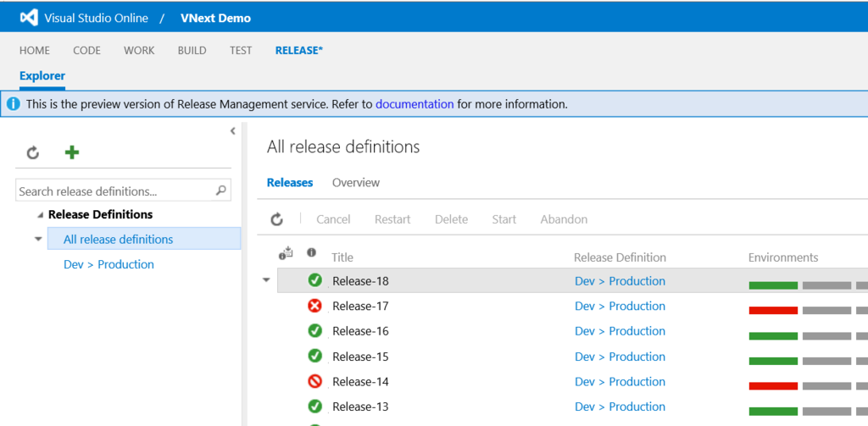This screenshot has height=426, width=868.
Task: Collapse the Release Definitions tree node
Action: pyautogui.click(x=40, y=215)
